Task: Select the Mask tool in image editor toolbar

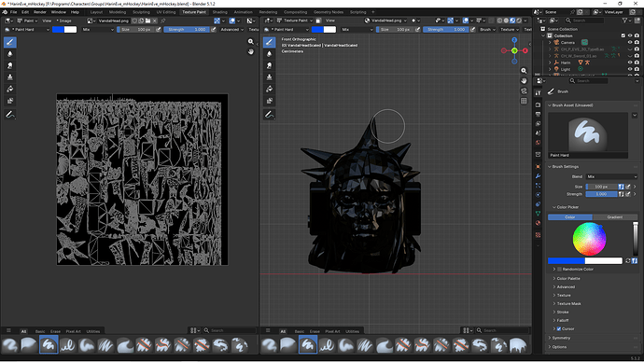Action: [x=10, y=101]
